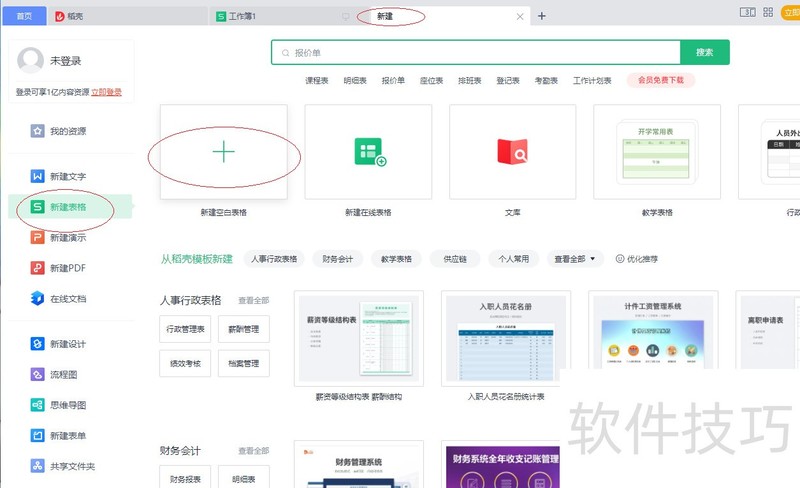Expand the 查看全部 dropdown filter
This screenshot has width=800, height=488.
pos(578,259)
